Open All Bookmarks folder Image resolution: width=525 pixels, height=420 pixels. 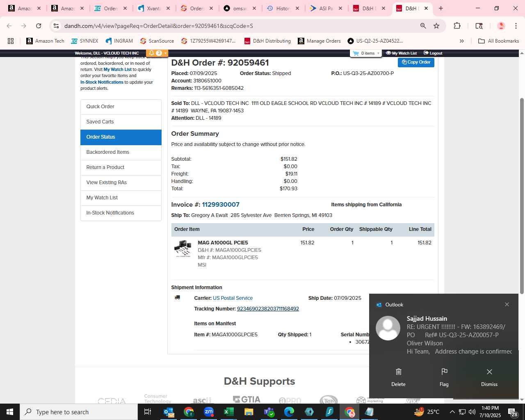499,41
